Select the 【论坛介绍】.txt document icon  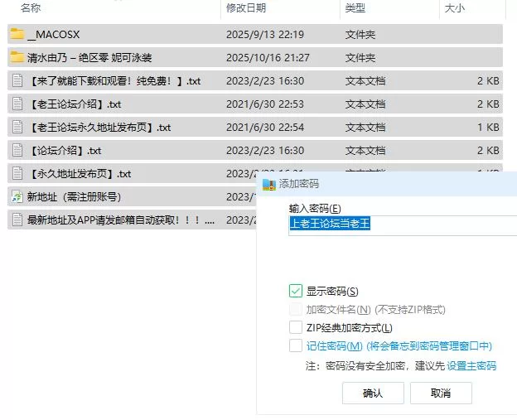[17, 151]
